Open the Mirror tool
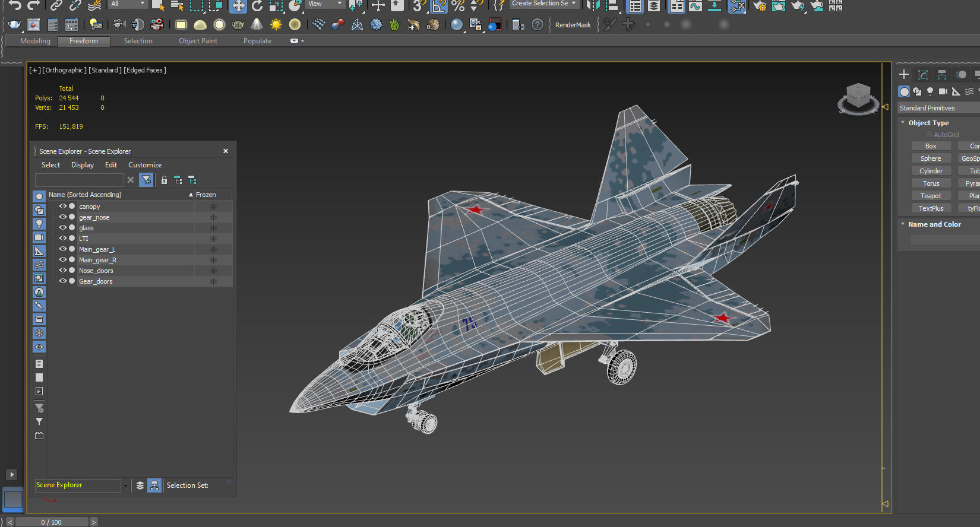This screenshot has height=527, width=980. [x=593, y=6]
